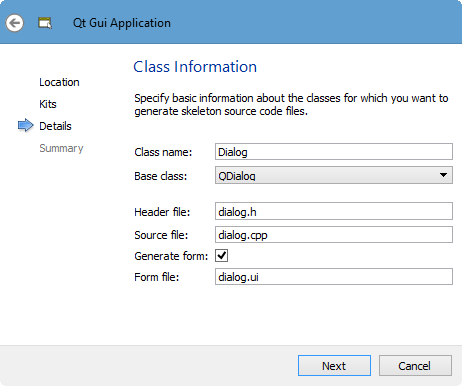Screen dimensions: 462x386
Task: Click the Next button
Action: point(334,365)
